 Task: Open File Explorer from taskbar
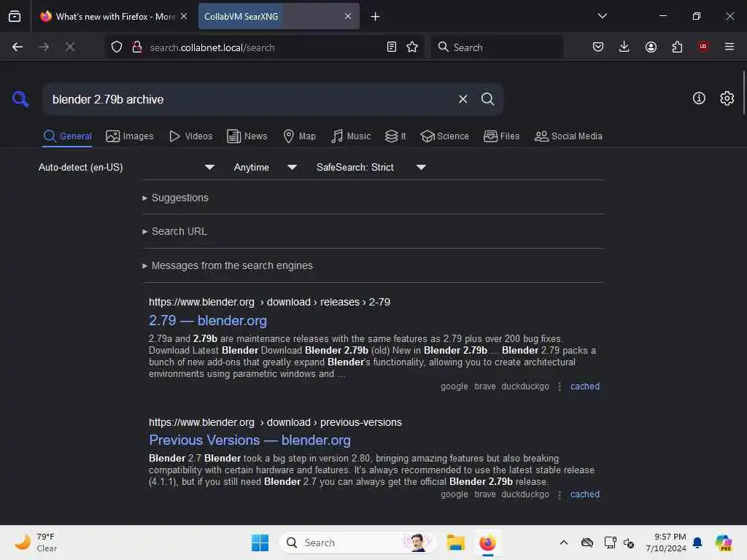[x=455, y=542]
